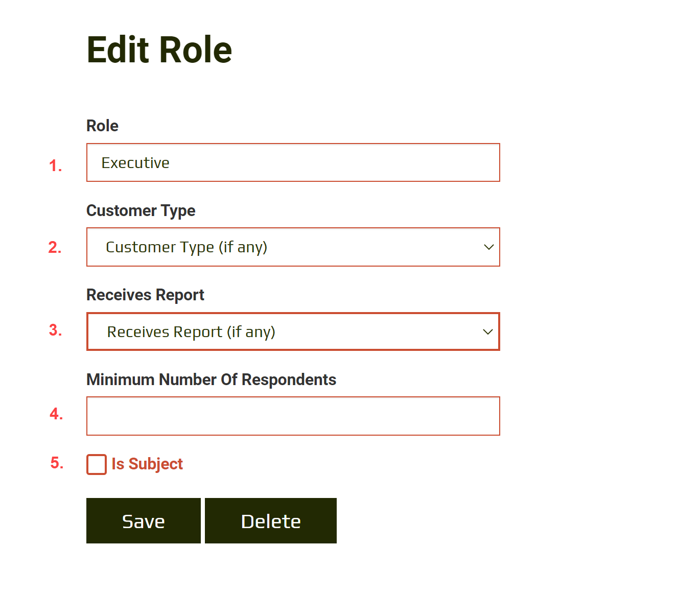Click the Role field label
700x594 pixels.
[102, 126]
